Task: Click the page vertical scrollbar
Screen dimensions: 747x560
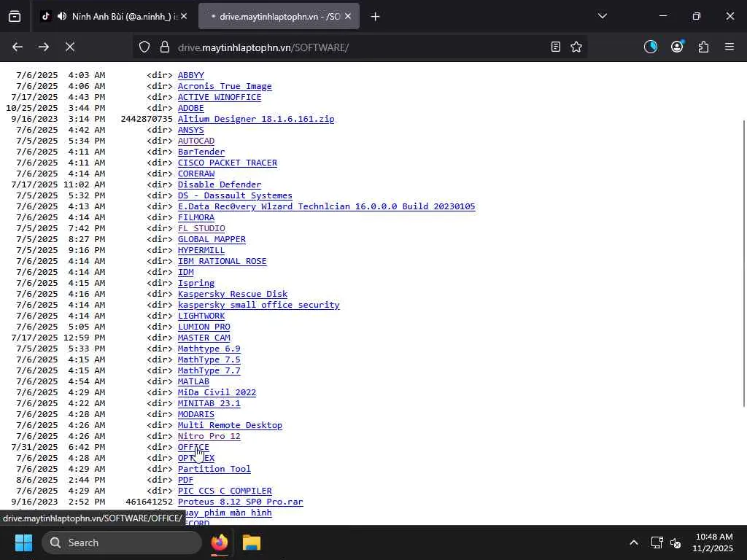Action: (744, 263)
